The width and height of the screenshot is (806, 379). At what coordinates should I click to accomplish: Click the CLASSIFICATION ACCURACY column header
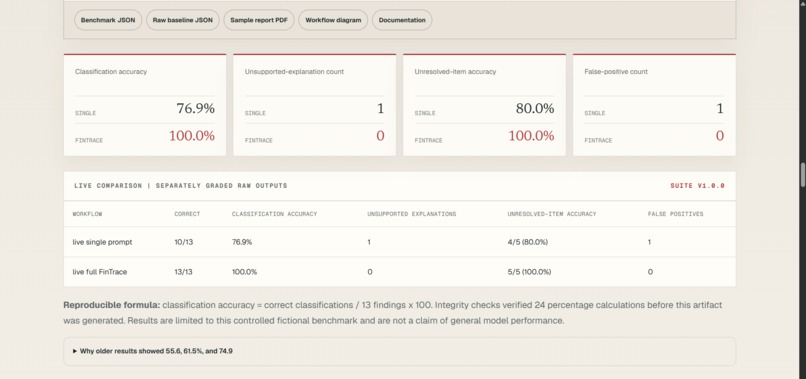pyautogui.click(x=274, y=214)
